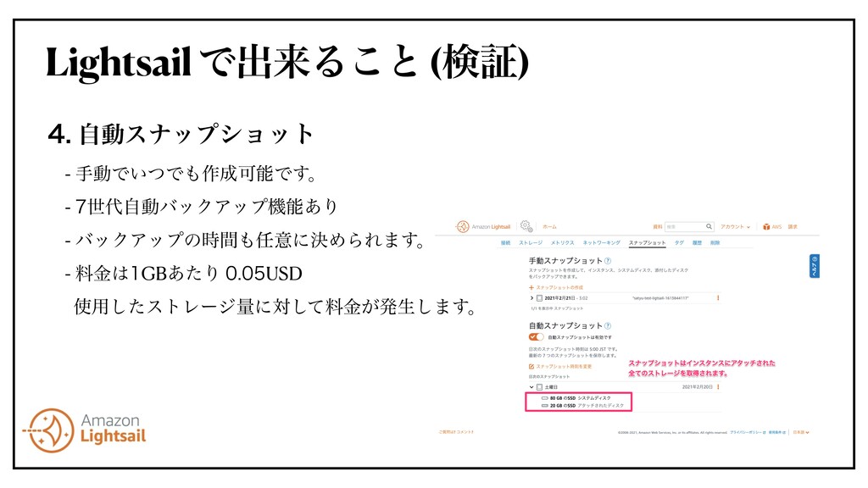Image resolution: width=868 pixels, height=488 pixels.
Task: Click help icon beside 手動スナップショット heading
Action: [608, 261]
